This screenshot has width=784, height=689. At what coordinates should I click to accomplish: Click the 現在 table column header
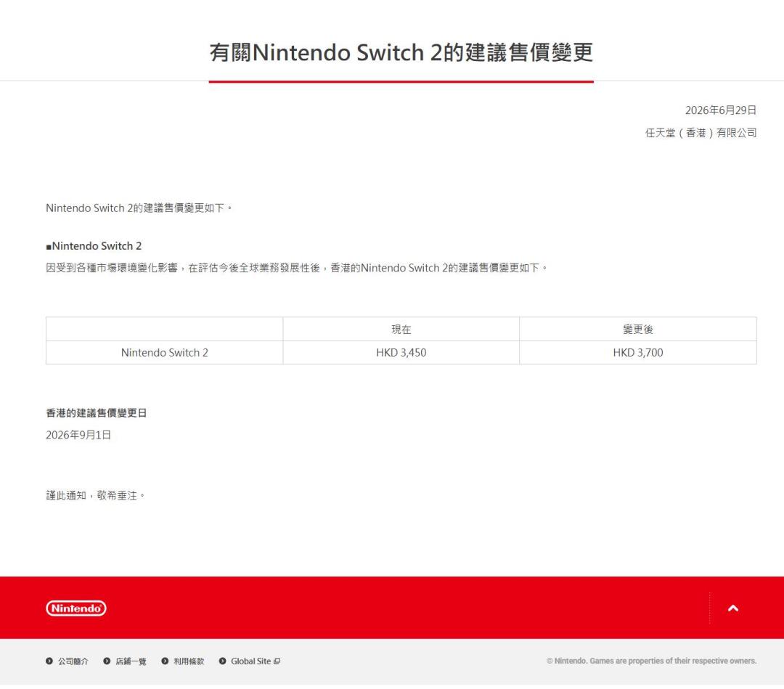coord(401,329)
